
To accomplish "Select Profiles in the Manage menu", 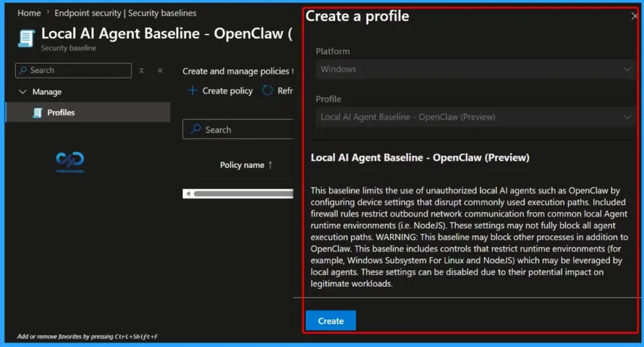I will click(88, 112).
